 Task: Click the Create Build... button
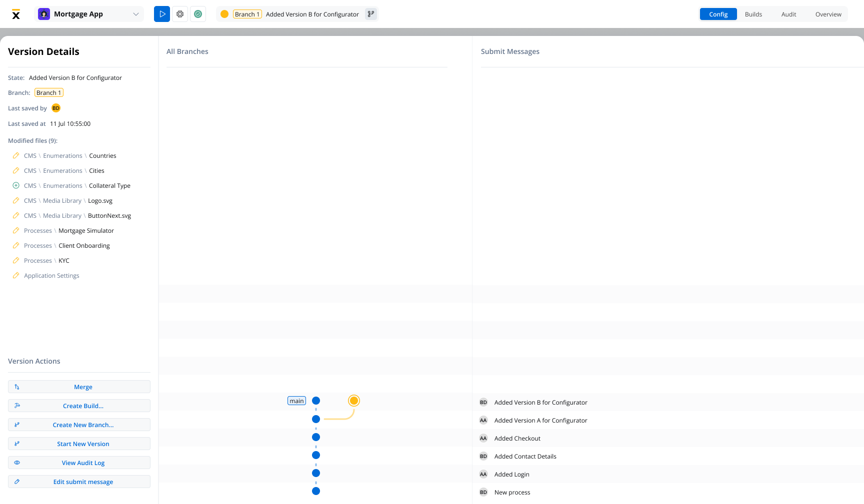pyautogui.click(x=79, y=406)
